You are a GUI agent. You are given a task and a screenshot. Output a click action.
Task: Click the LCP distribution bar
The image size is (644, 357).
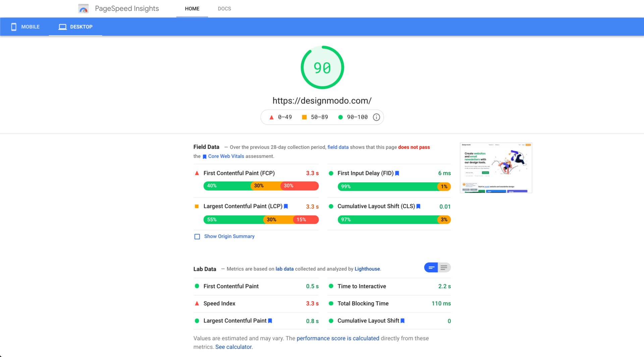tap(261, 220)
